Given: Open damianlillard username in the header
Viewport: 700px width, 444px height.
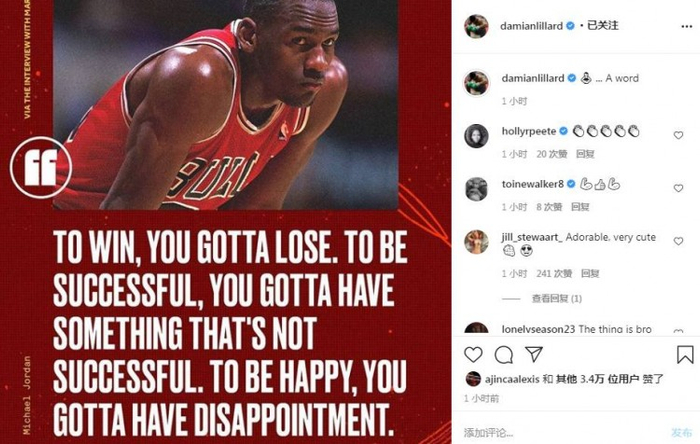Looking at the screenshot, I should [531, 26].
